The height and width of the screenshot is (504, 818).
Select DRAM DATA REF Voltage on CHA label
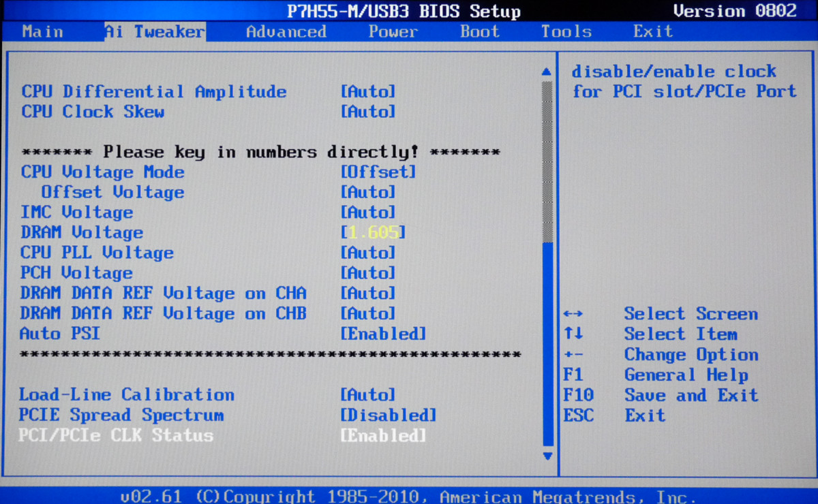coord(164,294)
